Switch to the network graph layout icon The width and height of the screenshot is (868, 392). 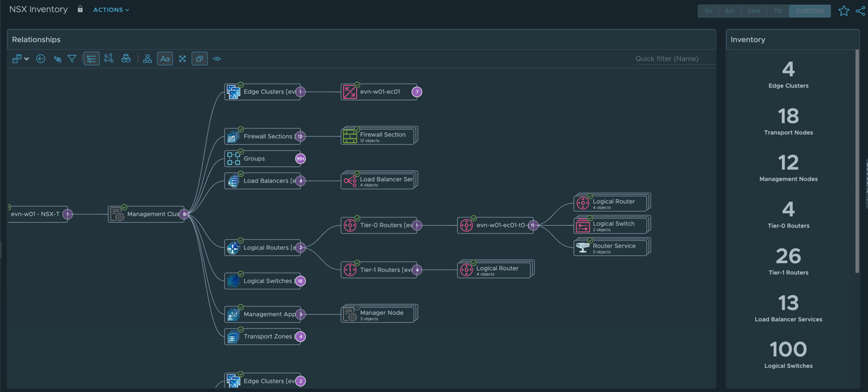(x=109, y=59)
